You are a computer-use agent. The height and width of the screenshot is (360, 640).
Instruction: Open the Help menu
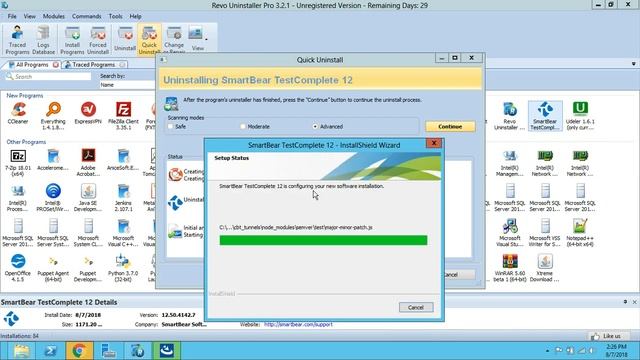135,16
